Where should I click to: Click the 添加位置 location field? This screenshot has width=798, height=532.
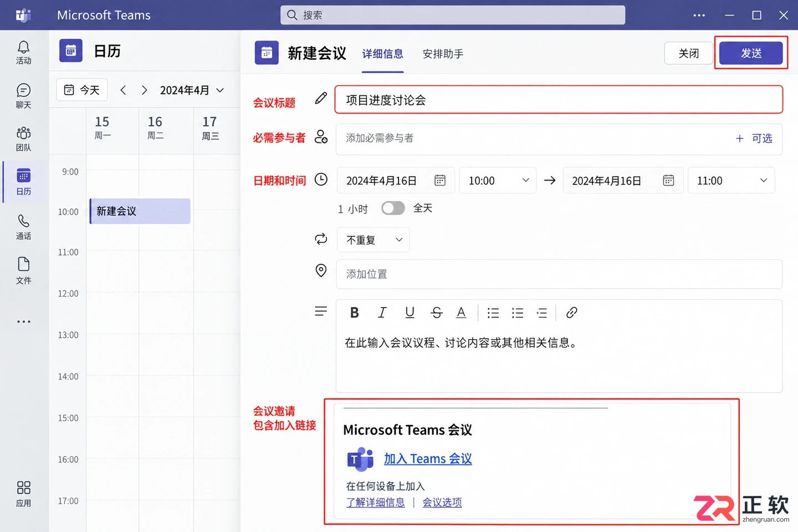(x=559, y=274)
